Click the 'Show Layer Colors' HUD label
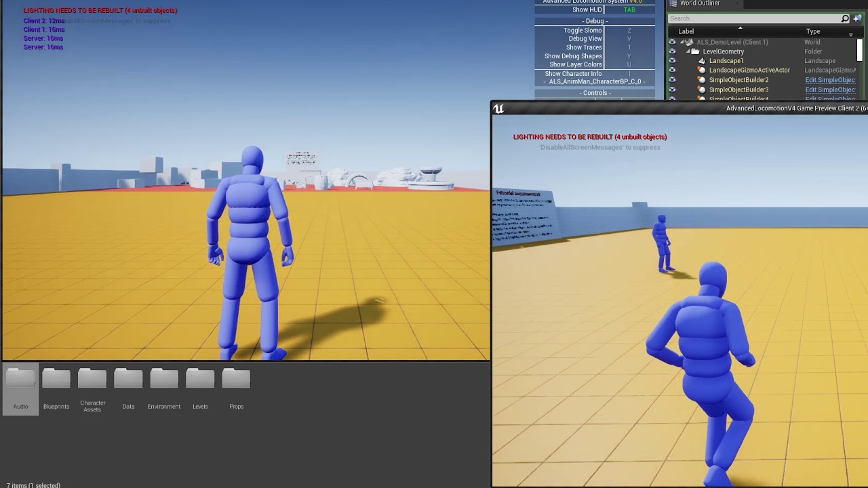 tap(576, 64)
